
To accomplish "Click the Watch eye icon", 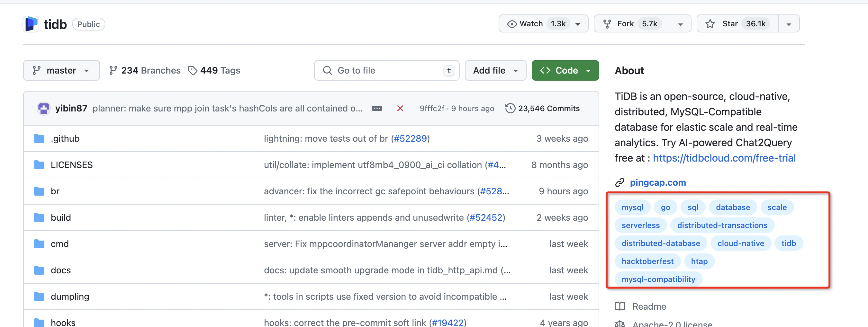I will (x=512, y=24).
